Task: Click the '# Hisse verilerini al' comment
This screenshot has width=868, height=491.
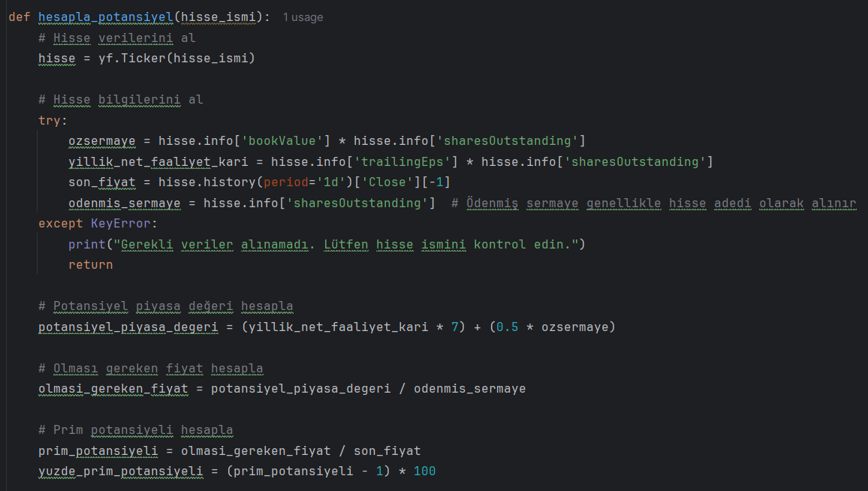Action: (x=116, y=38)
